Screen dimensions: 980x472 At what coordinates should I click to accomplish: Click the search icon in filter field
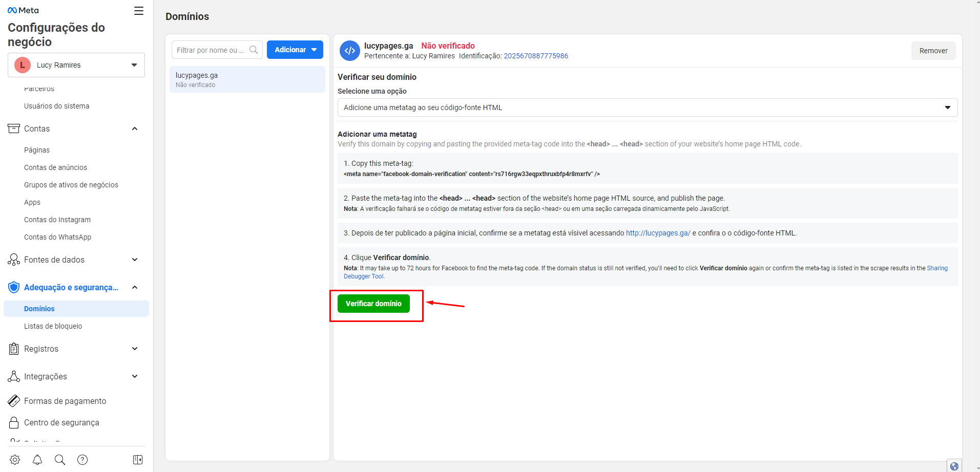coord(254,50)
